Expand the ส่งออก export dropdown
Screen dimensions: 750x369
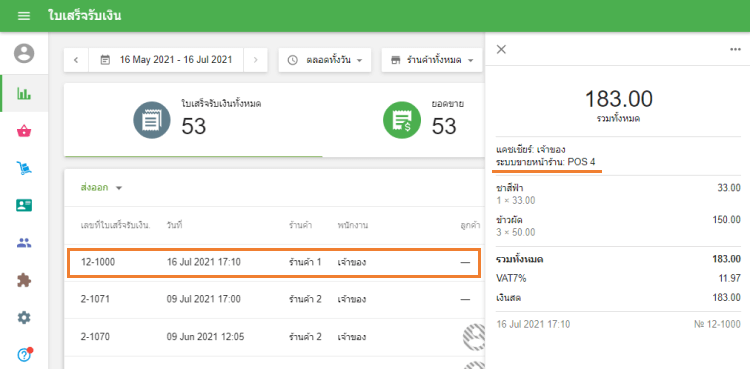(x=101, y=188)
